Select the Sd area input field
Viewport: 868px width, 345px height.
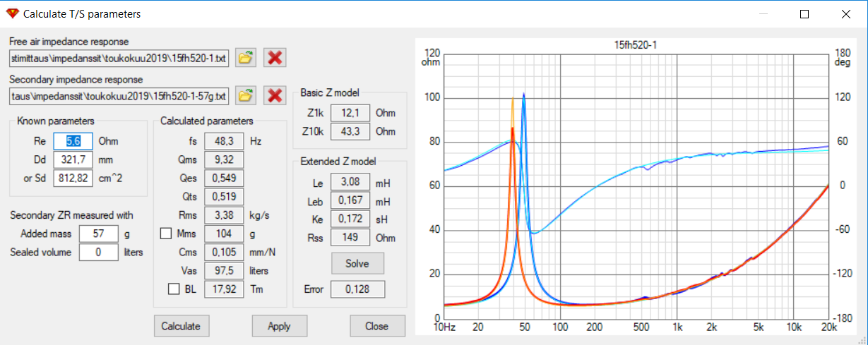[74, 178]
